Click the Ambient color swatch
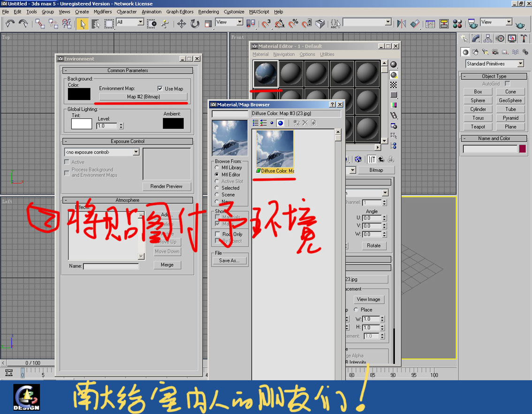Image resolution: width=532 pixels, height=414 pixels. coord(173,123)
